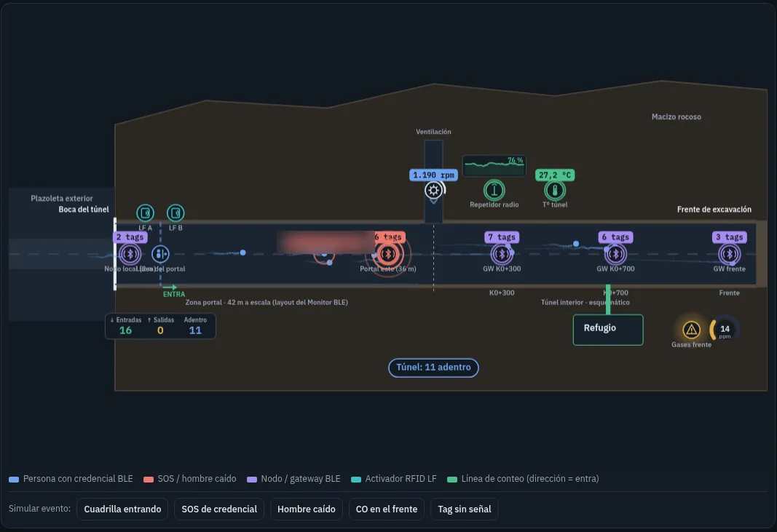Viewport: 777px width, 532px height.
Task: Click the green Línea de conteo swatch
Action: pos(452,480)
